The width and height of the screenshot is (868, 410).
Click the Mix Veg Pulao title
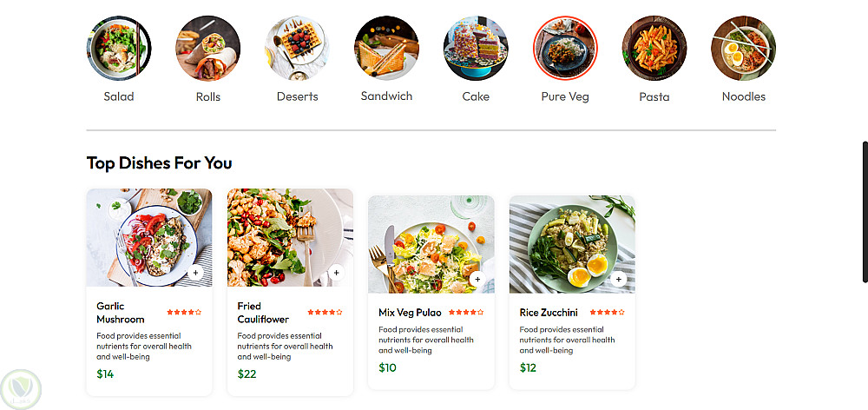pos(410,313)
